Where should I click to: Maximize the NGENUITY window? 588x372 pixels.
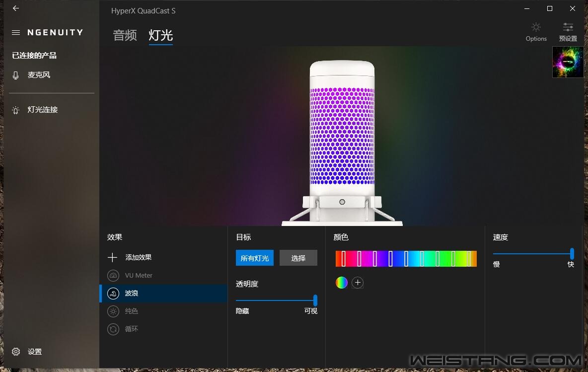click(550, 8)
